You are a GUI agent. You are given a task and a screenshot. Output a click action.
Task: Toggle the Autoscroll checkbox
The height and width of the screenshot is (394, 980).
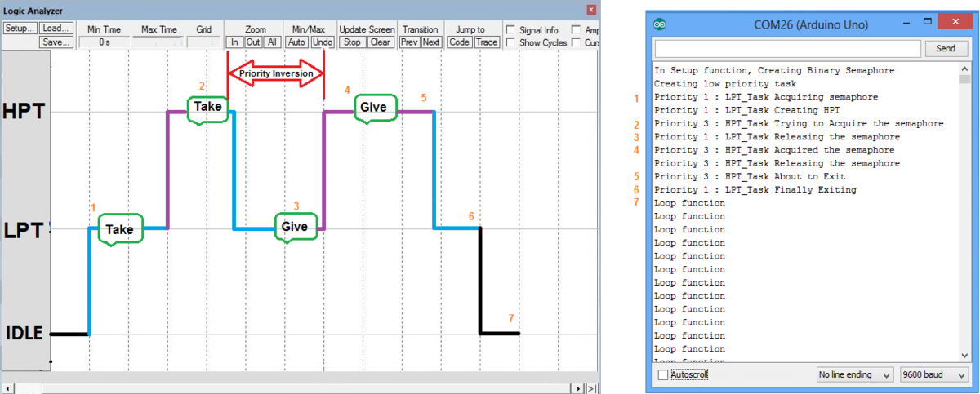pyautogui.click(x=662, y=374)
